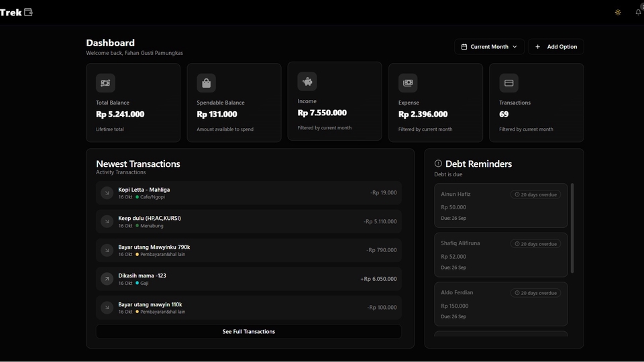The width and height of the screenshot is (644, 362).
Task: Click the Transactions credit card icon
Action: (x=508, y=83)
